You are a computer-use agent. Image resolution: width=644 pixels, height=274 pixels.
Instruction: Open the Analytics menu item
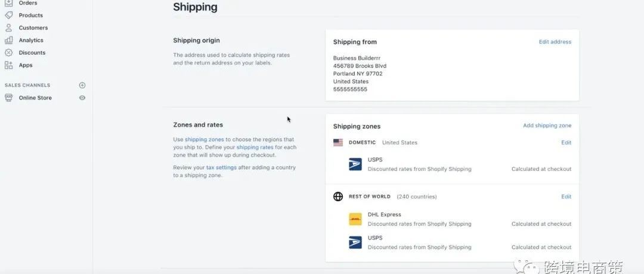click(x=31, y=41)
